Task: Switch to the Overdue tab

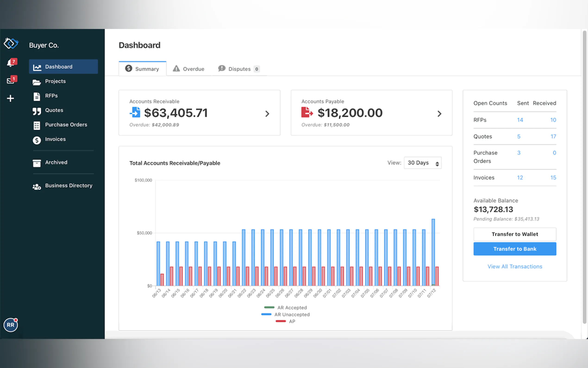Action: [189, 69]
